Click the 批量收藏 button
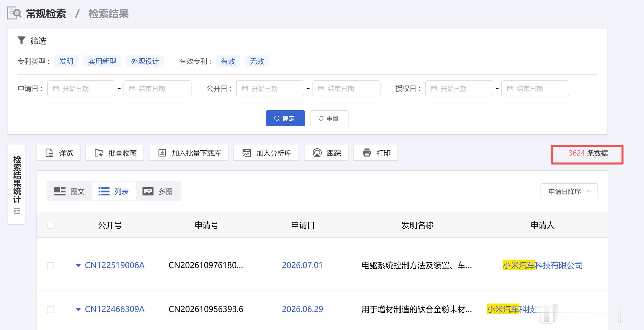 point(115,153)
